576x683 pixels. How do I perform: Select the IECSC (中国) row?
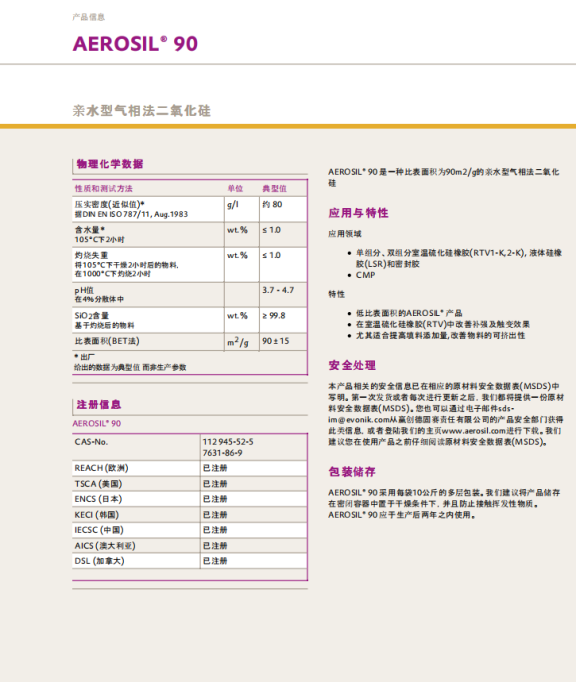point(190,530)
